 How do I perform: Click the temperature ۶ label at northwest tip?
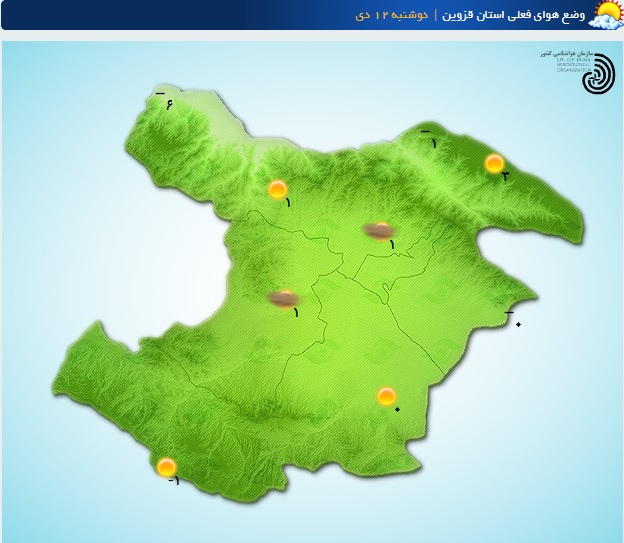(x=169, y=103)
